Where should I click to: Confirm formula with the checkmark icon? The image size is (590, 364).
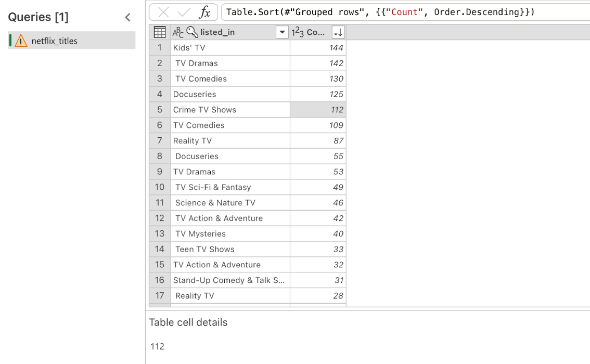point(184,12)
